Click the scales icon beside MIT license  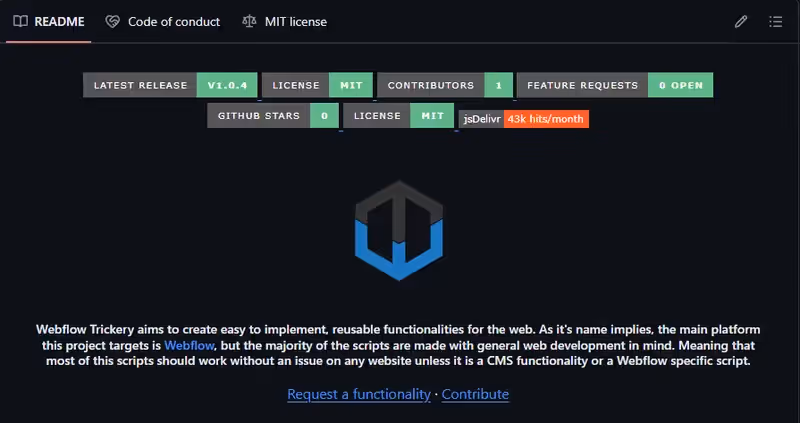249,21
